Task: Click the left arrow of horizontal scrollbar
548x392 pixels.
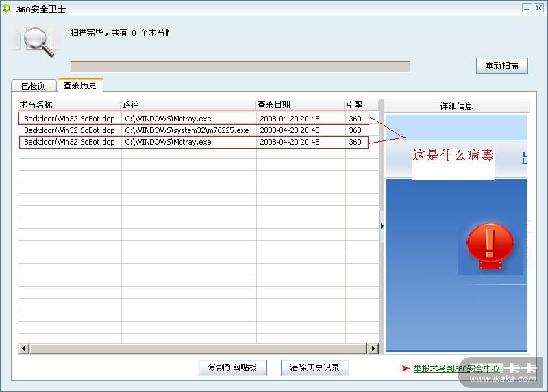Action: pos(24,348)
